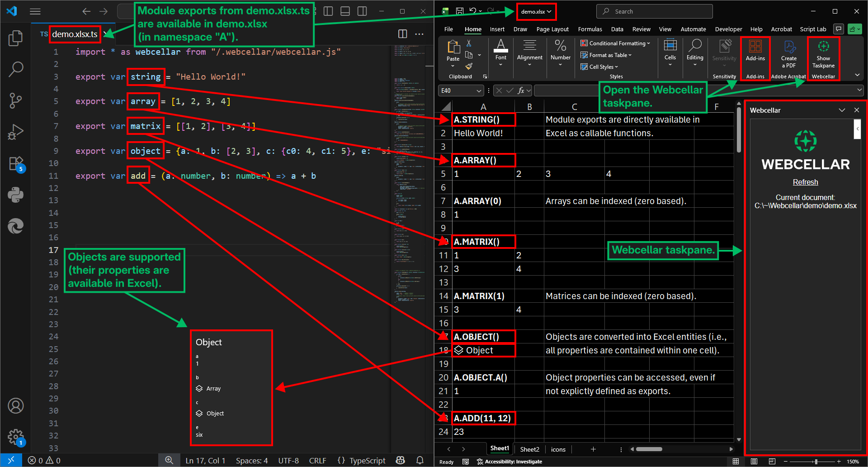Open the Extensions view in VS Code
The height and width of the screenshot is (467, 868).
coord(16,163)
